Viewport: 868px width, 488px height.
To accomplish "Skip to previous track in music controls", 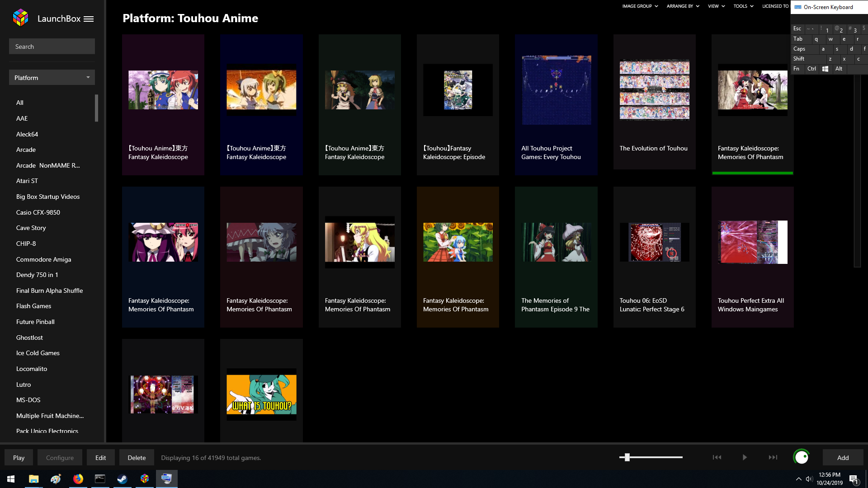I will coord(717,457).
